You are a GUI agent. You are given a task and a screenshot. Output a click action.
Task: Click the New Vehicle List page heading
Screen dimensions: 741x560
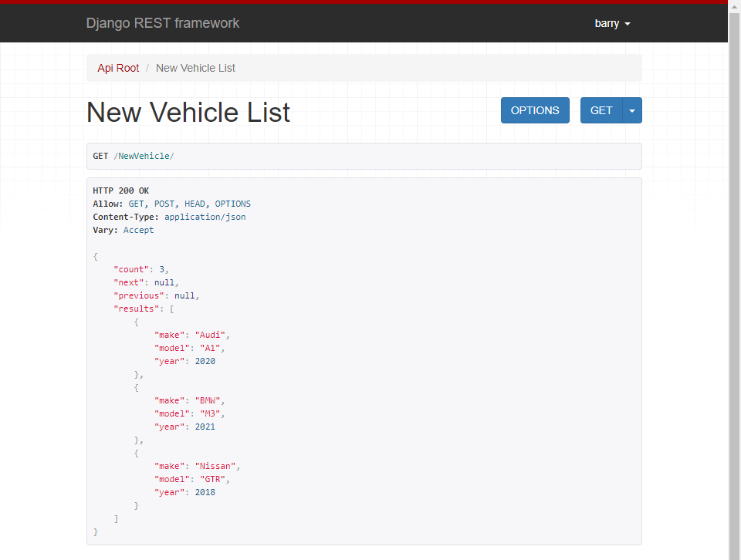point(188,113)
